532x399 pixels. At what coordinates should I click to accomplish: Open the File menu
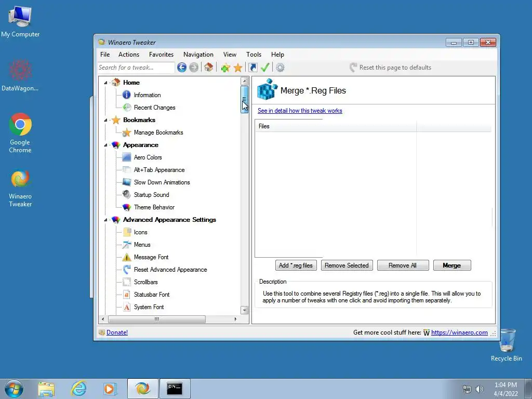[105, 54]
